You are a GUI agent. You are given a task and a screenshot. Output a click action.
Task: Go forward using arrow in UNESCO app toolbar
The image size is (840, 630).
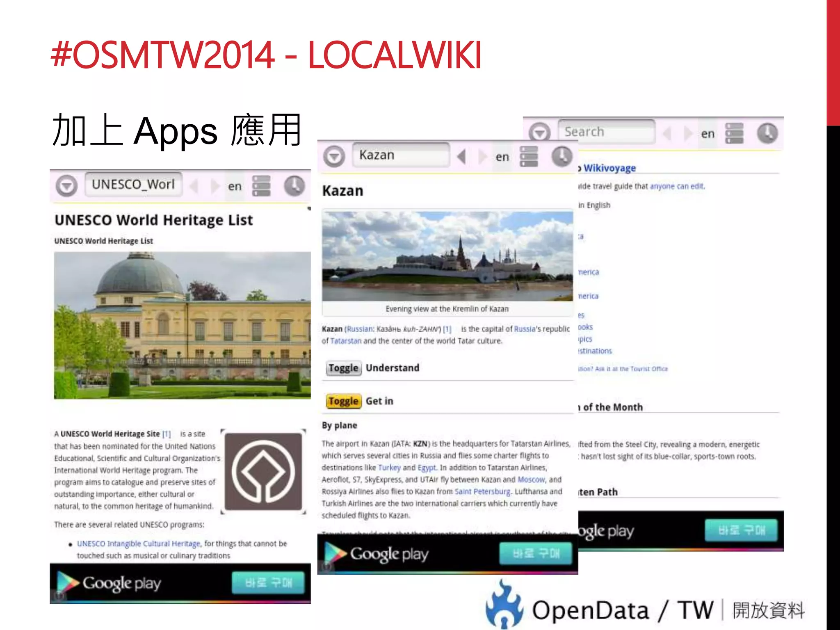point(215,186)
